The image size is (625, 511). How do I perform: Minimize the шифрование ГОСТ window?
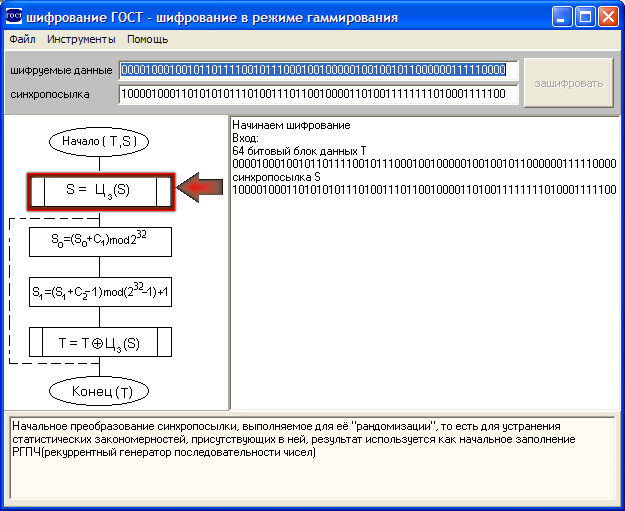562,17
